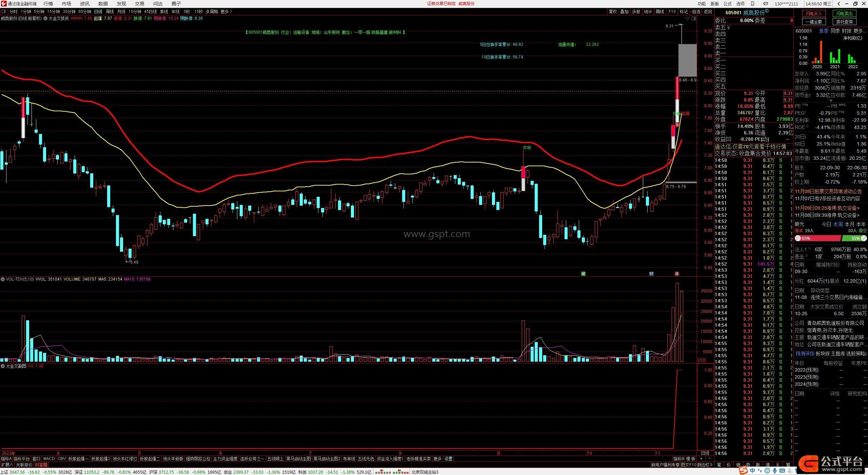This screenshot has width=868, height=475.
Task: Click the small square icon left of 分时
Action: pyautogui.click(x=4, y=12)
